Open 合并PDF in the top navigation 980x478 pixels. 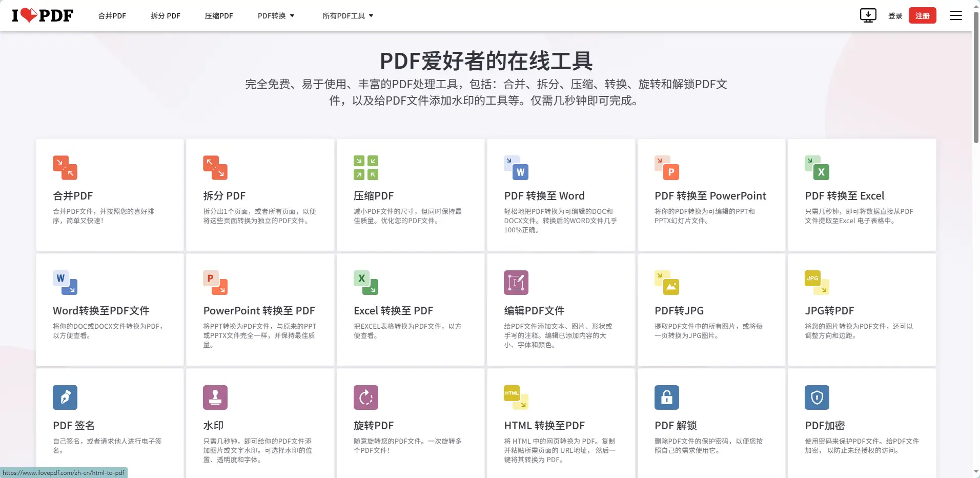pos(112,16)
